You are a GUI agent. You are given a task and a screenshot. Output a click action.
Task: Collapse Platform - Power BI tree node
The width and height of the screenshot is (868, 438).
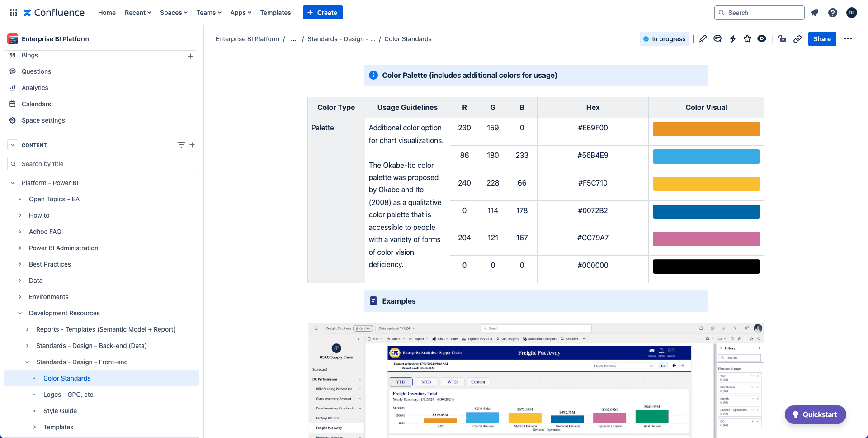[x=13, y=183]
